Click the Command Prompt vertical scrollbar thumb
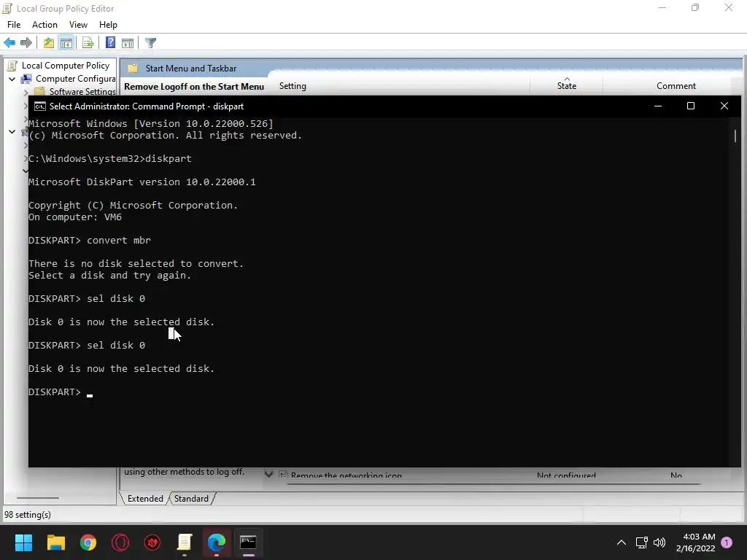Screen dimensions: 747x560 735,136
